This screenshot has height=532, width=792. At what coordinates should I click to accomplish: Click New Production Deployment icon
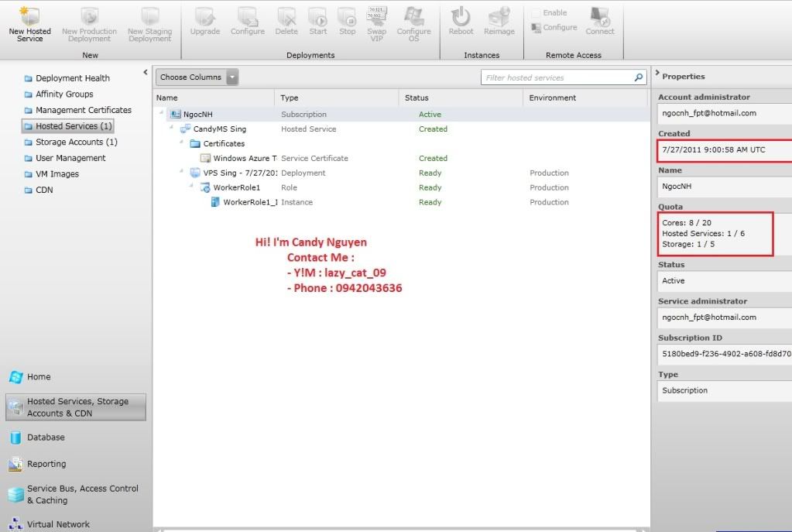[x=89, y=16]
